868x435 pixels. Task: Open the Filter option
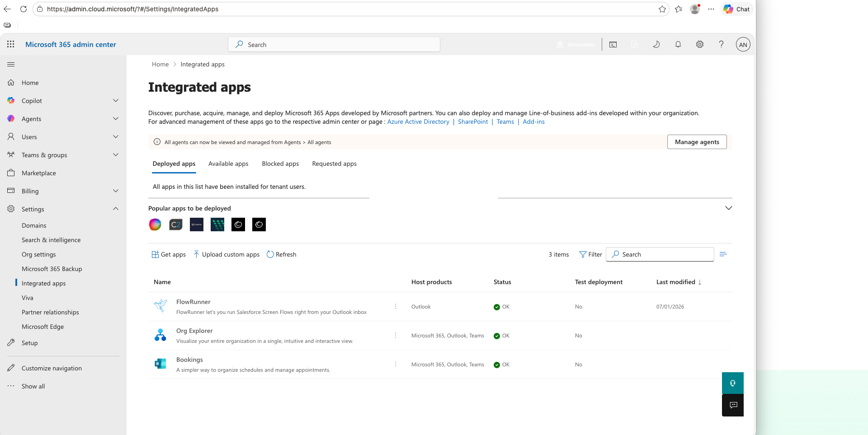click(591, 254)
